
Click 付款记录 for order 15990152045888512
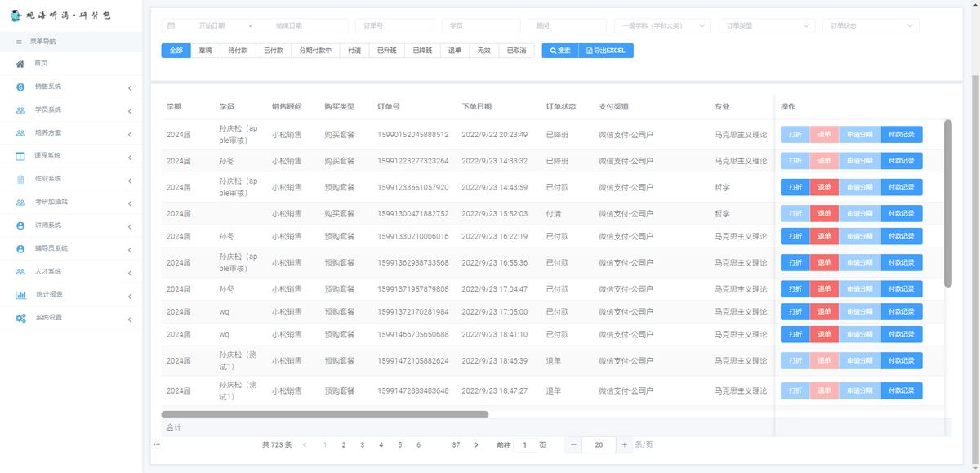(902, 135)
